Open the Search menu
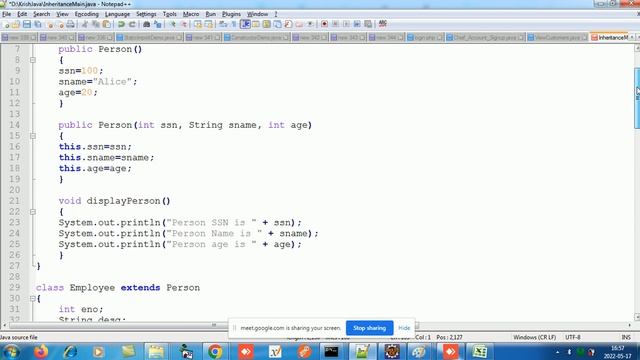Image resolution: width=640 pixels, height=360 pixels. [x=42, y=14]
